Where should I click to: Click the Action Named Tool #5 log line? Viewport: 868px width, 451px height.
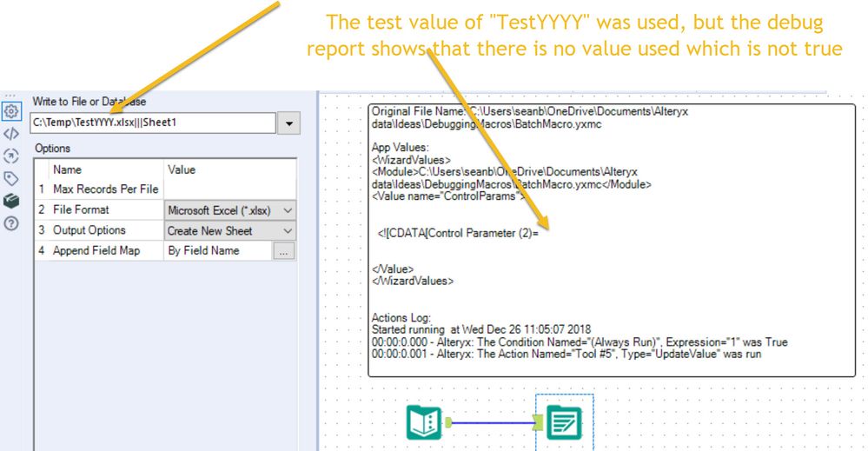coord(567,355)
